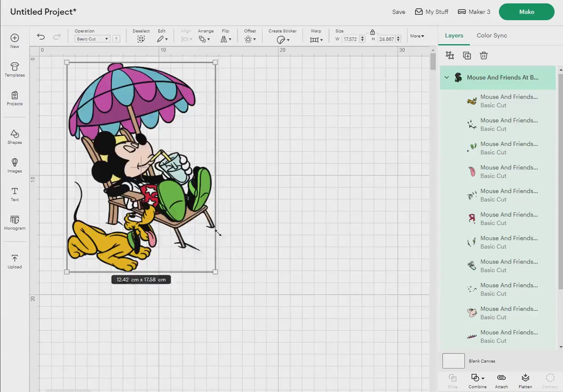The height and width of the screenshot is (392, 563).
Task: Click the Mickey beach image on canvas
Action: click(141, 167)
